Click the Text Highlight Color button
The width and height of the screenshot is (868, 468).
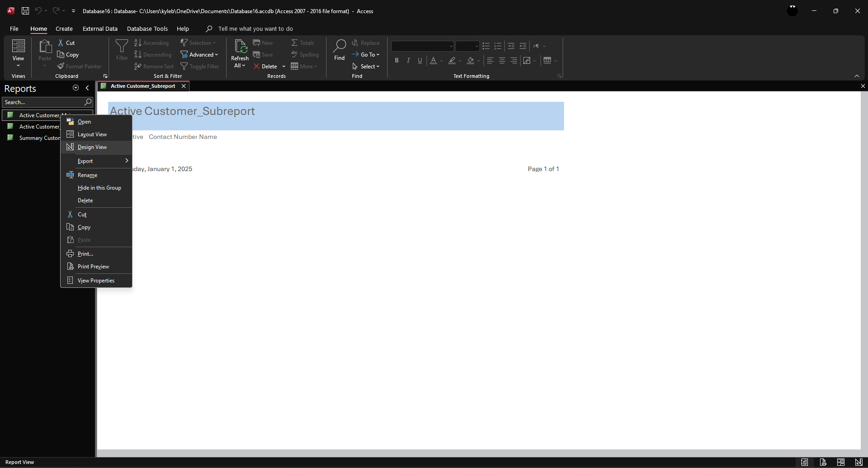(452, 61)
